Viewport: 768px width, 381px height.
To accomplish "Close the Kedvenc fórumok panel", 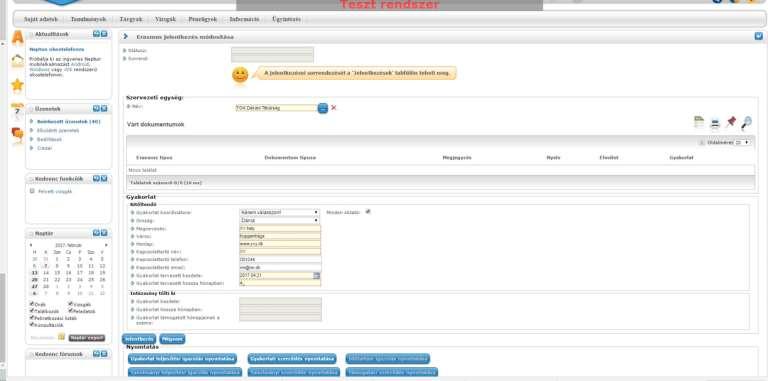I will tap(104, 354).
